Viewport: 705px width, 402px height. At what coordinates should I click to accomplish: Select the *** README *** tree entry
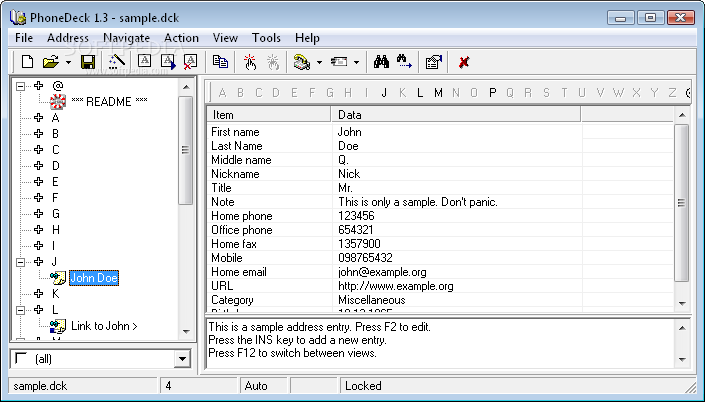point(109,102)
